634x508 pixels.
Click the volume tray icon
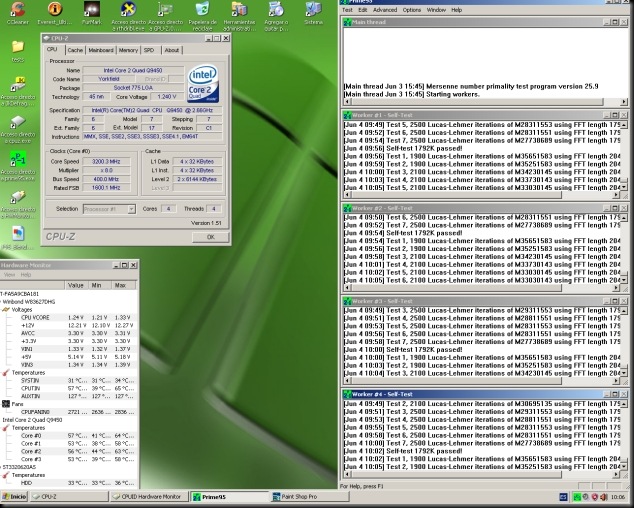pos(604,497)
